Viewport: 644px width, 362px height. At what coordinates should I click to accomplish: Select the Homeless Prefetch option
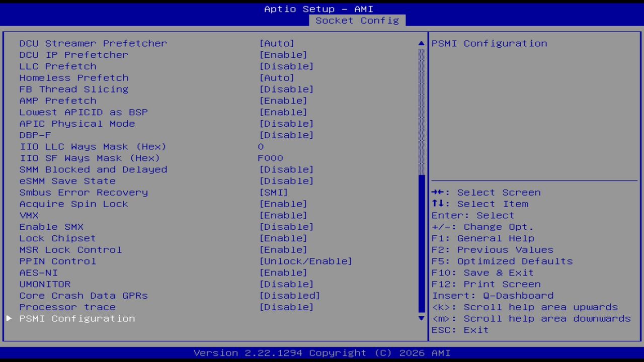point(74,77)
